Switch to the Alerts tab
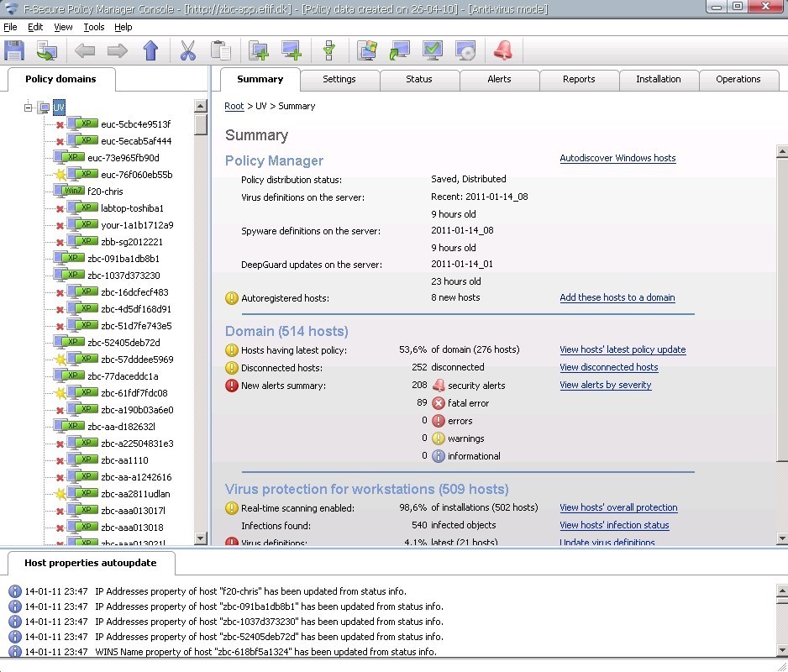The width and height of the screenshot is (788, 672). click(499, 79)
